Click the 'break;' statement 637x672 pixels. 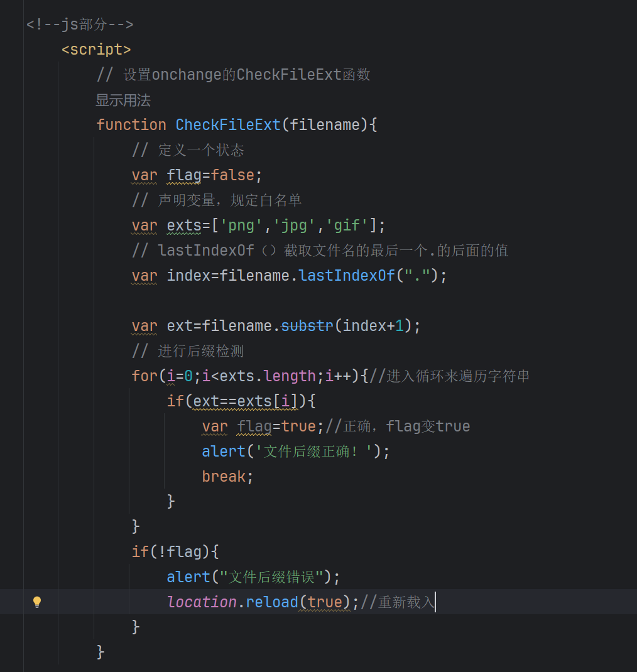point(227,477)
